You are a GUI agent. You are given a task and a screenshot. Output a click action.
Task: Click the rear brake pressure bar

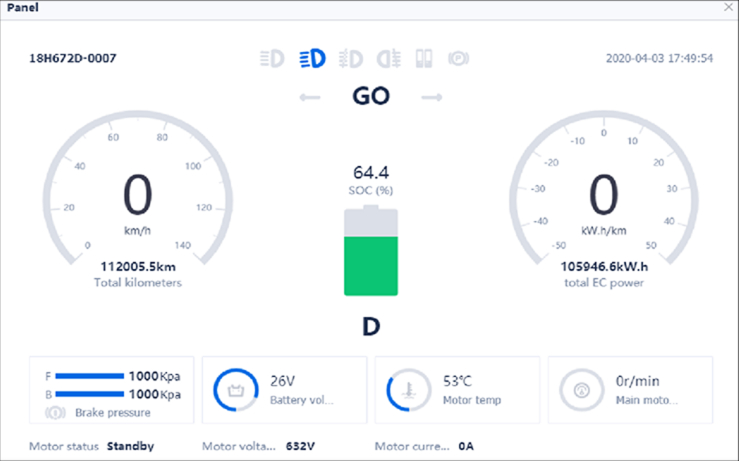89,394
